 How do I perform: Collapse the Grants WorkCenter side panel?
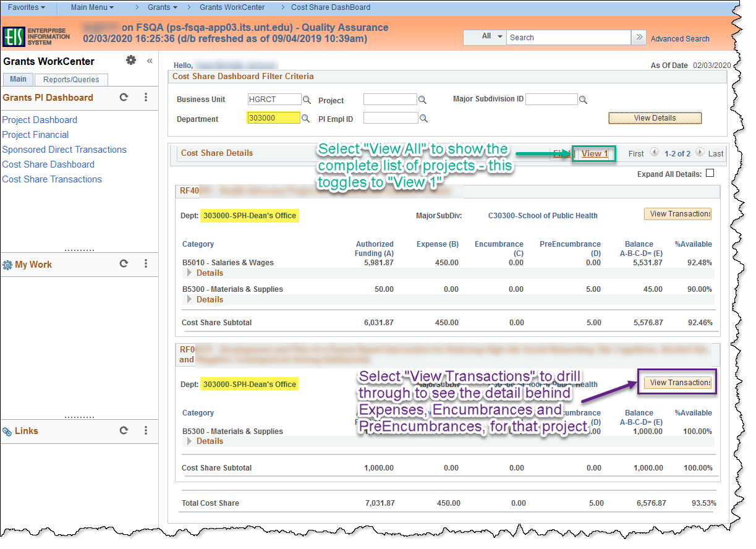(x=149, y=61)
